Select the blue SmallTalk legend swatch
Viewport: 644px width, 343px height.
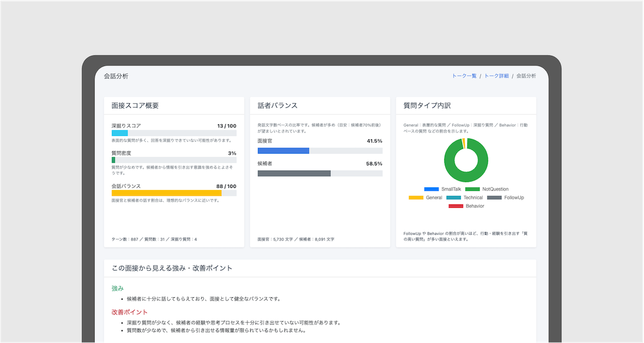click(x=431, y=189)
